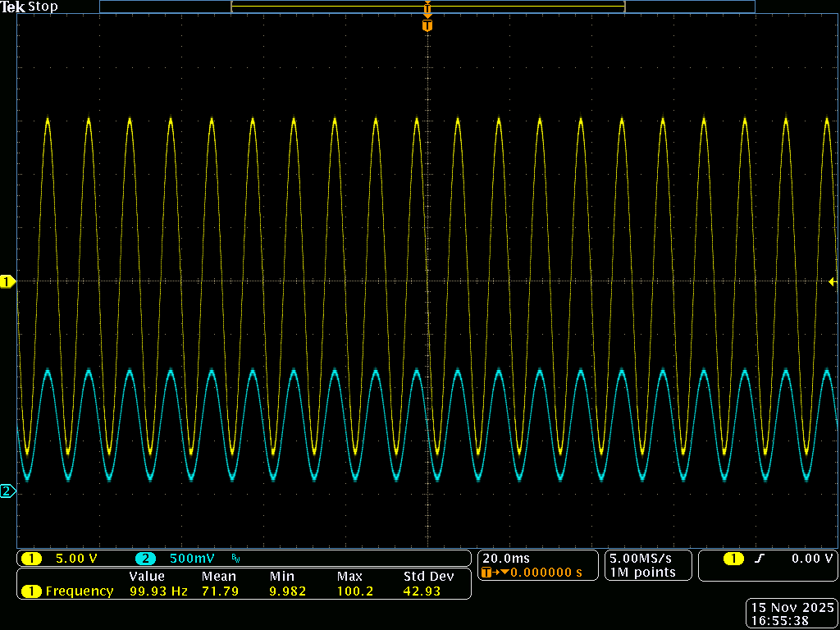Click the channel 2 ground reference marker

[7, 491]
